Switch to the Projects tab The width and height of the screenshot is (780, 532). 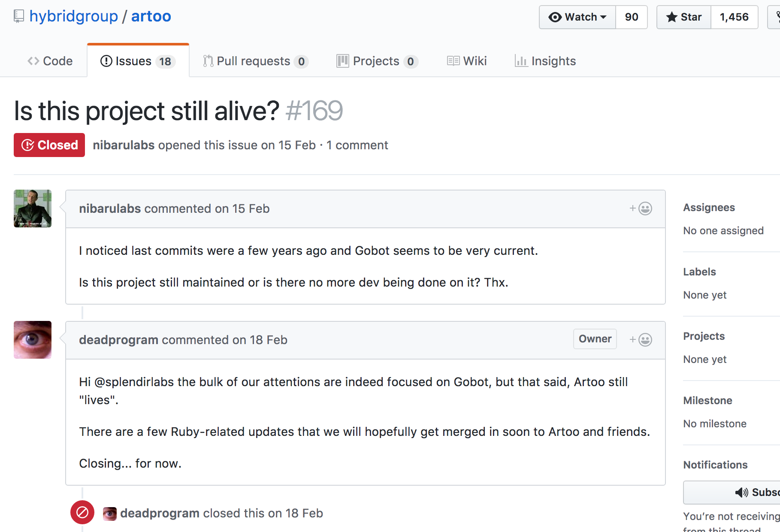pos(377,61)
